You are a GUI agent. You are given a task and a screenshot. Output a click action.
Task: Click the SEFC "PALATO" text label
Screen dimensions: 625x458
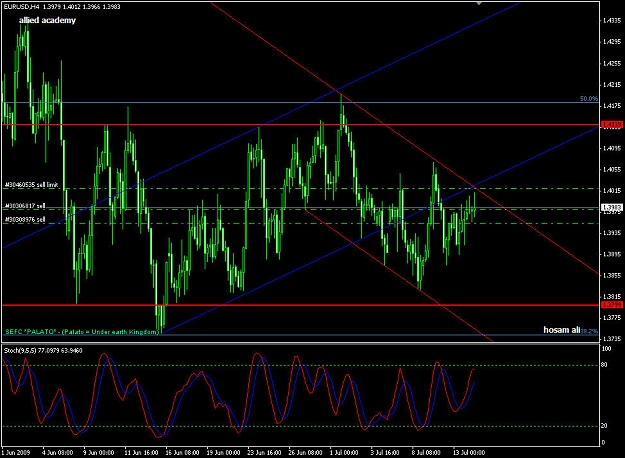coord(82,332)
